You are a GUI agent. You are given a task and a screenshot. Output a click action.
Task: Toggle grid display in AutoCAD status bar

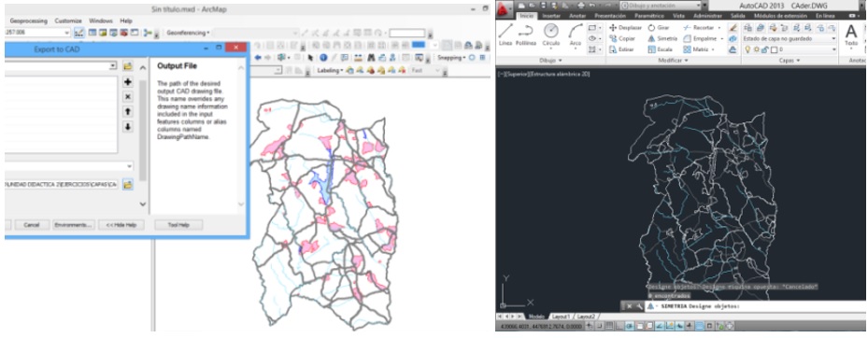pos(609,327)
